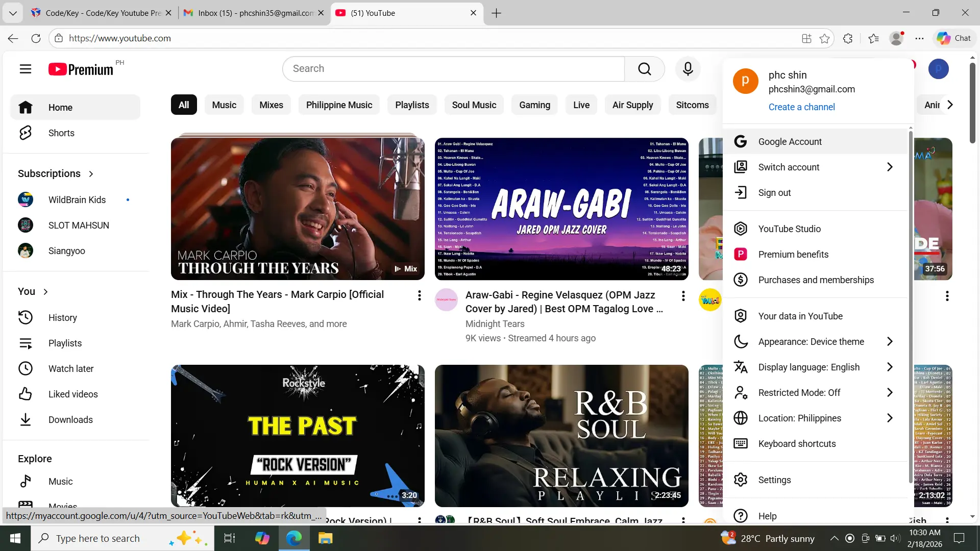Open Liked videos
This screenshot has width=980, height=551.
pyautogui.click(x=75, y=394)
